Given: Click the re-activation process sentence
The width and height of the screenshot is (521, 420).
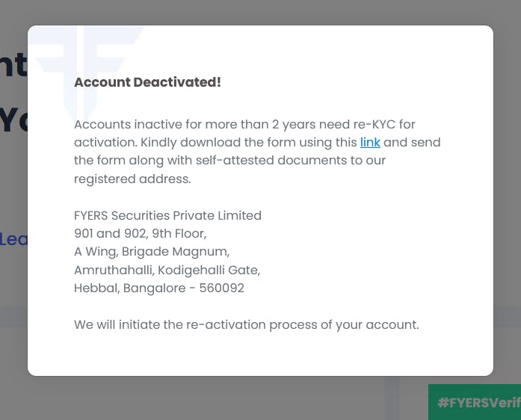Looking at the screenshot, I should coord(246,324).
